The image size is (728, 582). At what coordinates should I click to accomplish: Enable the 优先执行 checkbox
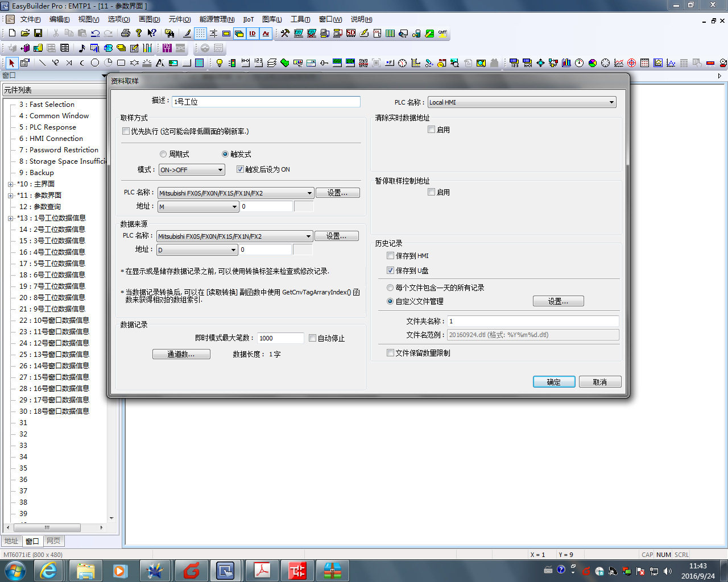[126, 131]
